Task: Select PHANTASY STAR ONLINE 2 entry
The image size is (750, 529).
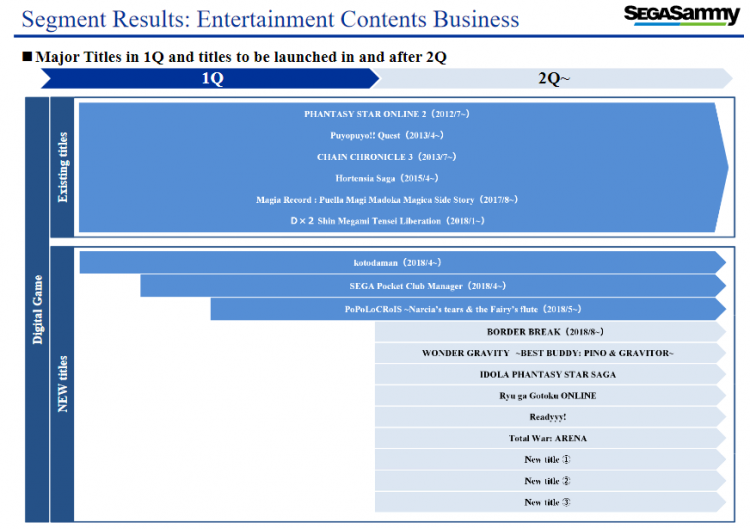Action: 386,114
